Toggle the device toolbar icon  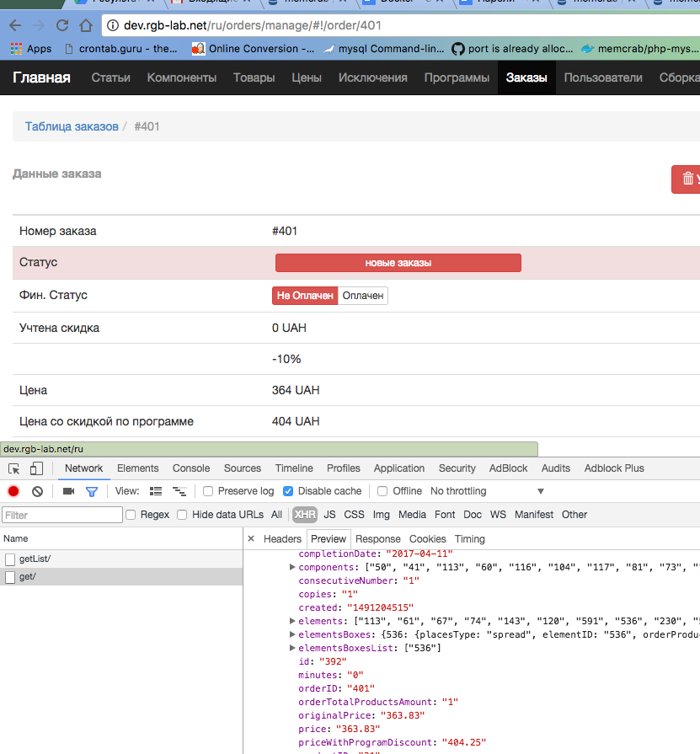pyautogui.click(x=36, y=469)
